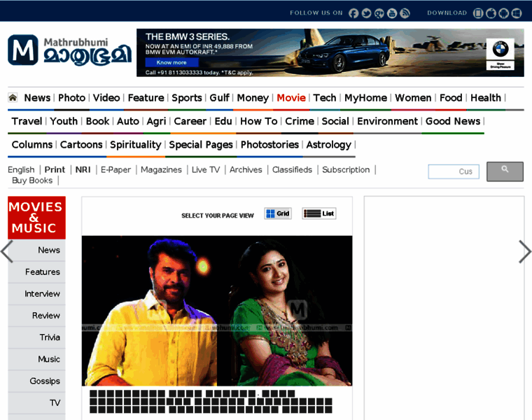Open the E-Paper link
This screenshot has width=532, height=420.
[x=115, y=169]
